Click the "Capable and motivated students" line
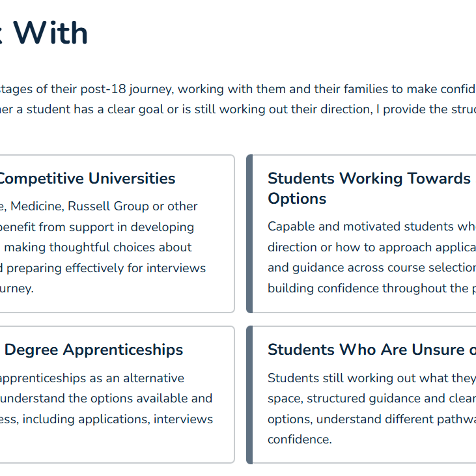 pyautogui.click(x=371, y=227)
